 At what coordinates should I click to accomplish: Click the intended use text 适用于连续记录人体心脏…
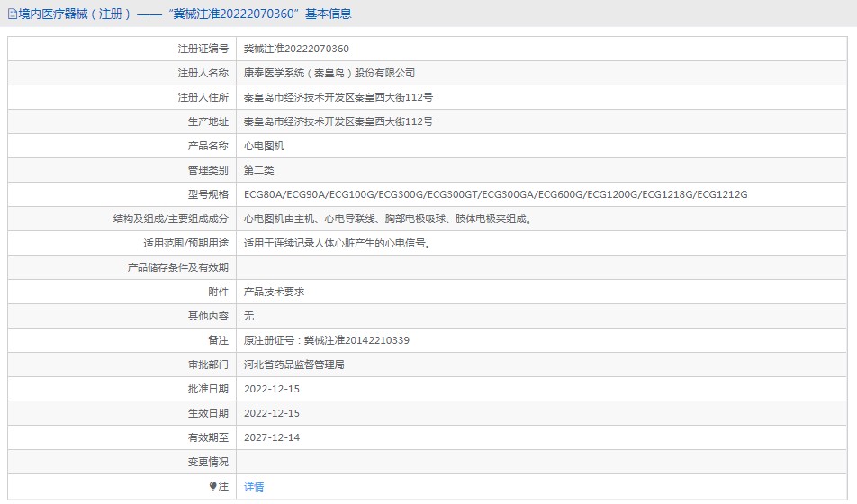(338, 243)
